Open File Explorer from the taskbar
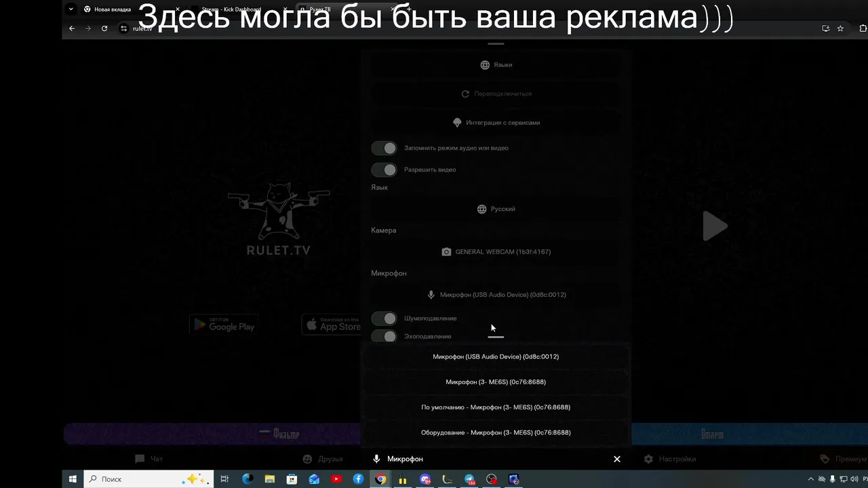868x488 pixels. (269, 479)
